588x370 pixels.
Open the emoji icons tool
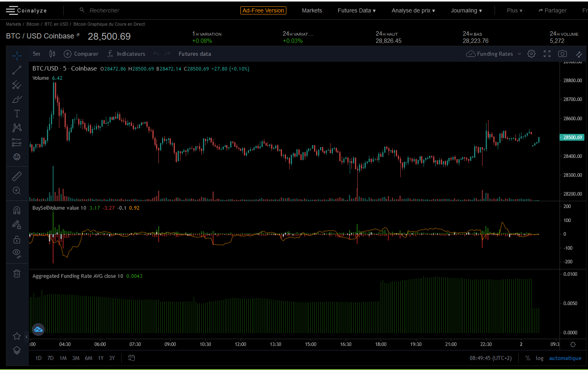[17, 157]
